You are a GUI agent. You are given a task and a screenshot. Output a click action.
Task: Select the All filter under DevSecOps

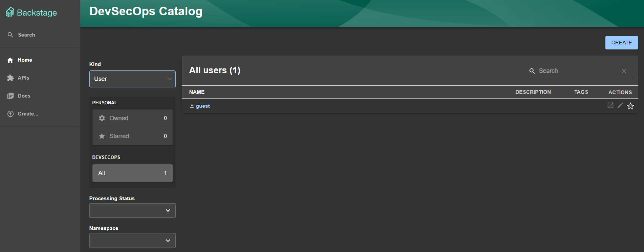coord(132,173)
